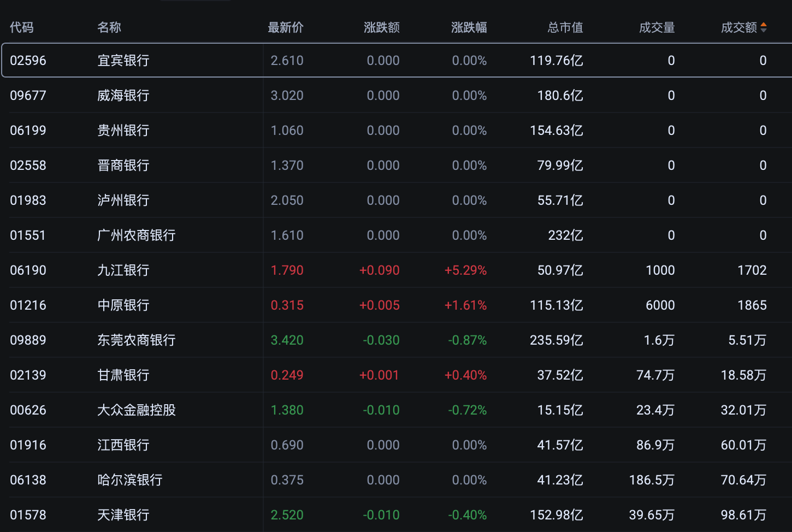Sort by 涨跌额 column header
Viewport: 792px width, 532px height.
click(x=381, y=27)
